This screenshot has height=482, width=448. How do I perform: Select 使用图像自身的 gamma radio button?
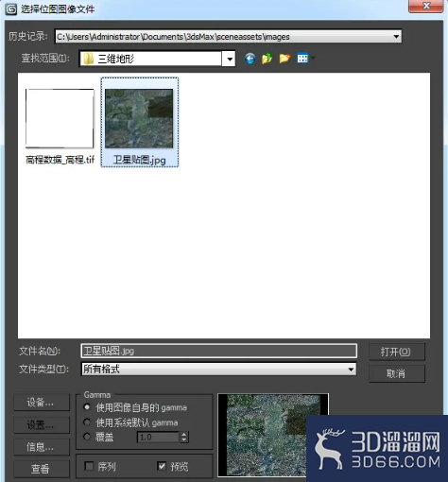pyautogui.click(x=87, y=407)
